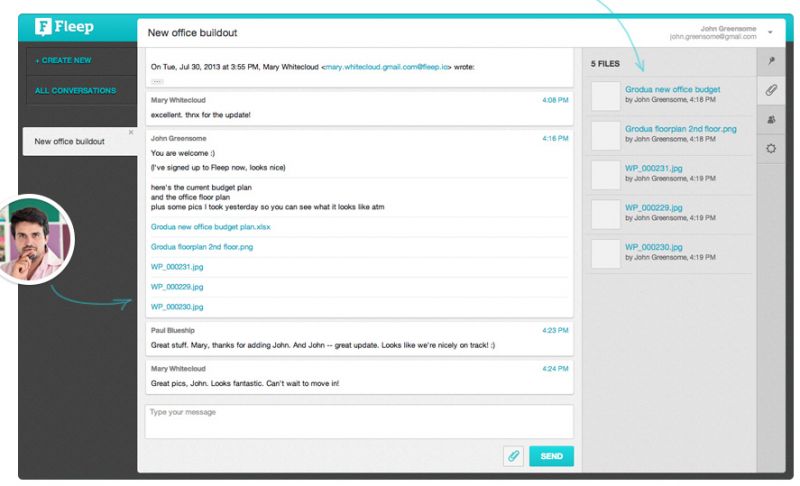Open WP_000230.jpg link in message
The image size is (800, 486).
pyautogui.click(x=177, y=306)
